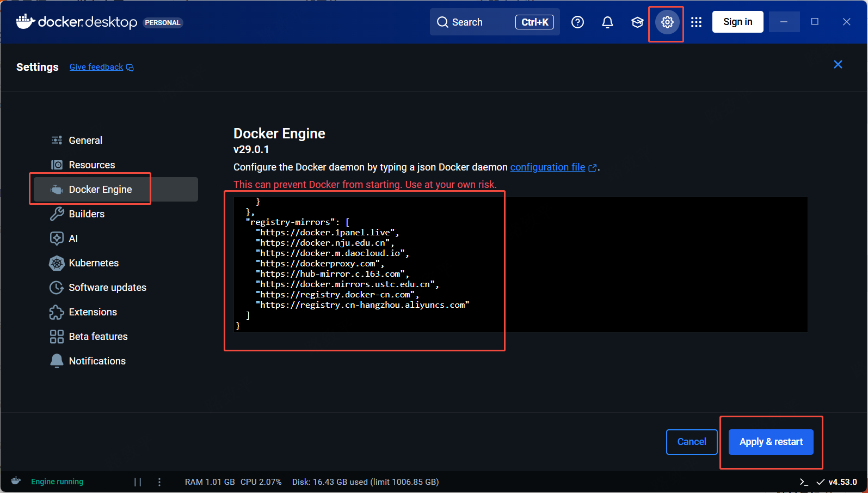Click Give feedback link
868x493 pixels.
click(96, 67)
